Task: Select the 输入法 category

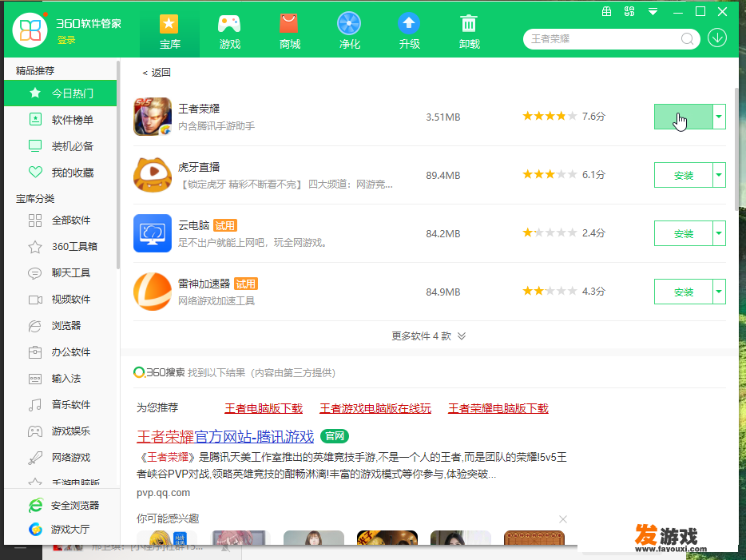Action: (61, 379)
